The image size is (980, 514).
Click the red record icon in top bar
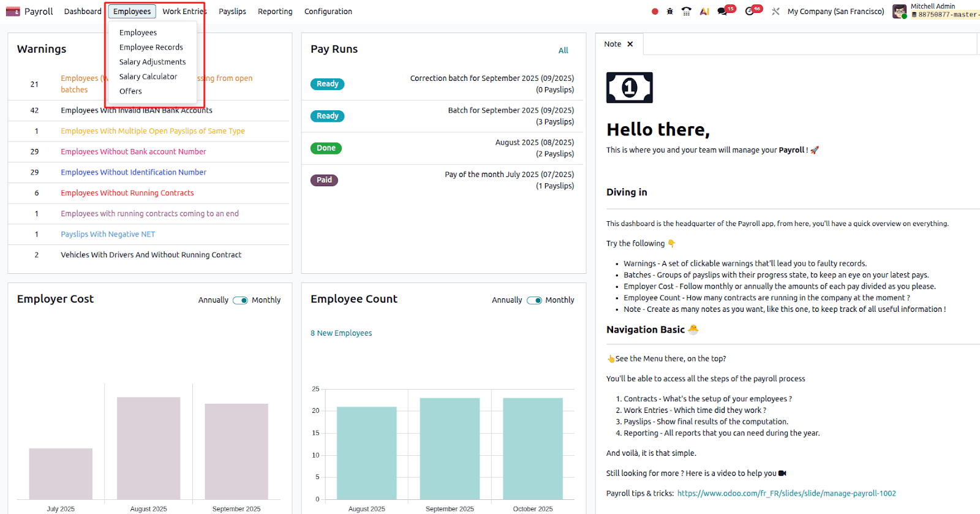pos(655,12)
